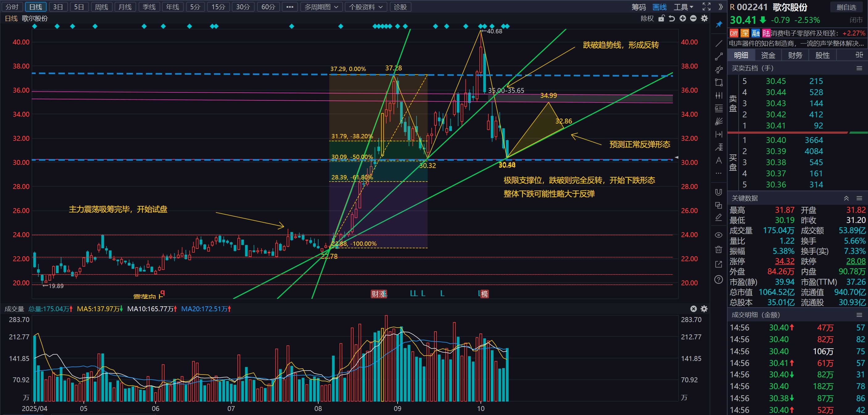The image size is (868, 415).
Task: Switch to the 资金 tab
Action: coord(768,55)
